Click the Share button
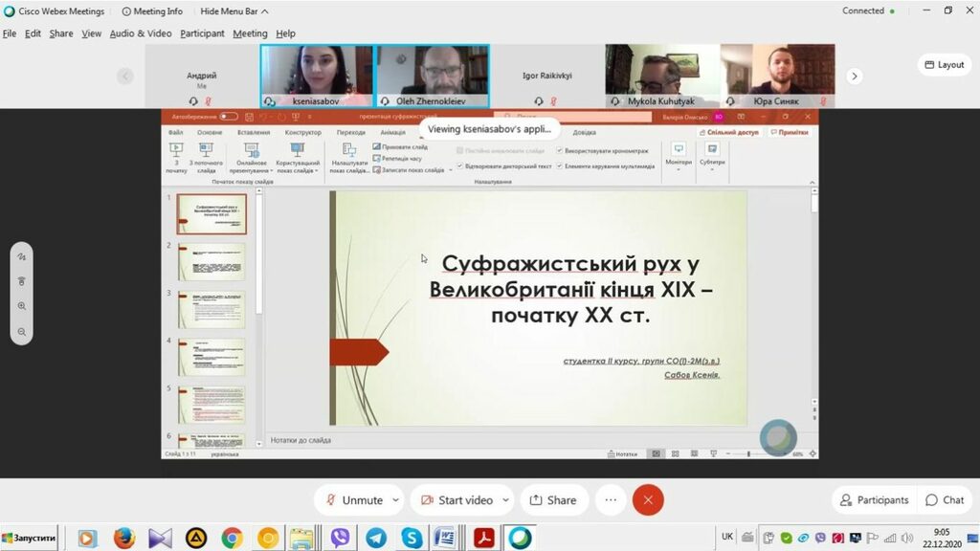Screen dimensions: 980x551 point(553,499)
